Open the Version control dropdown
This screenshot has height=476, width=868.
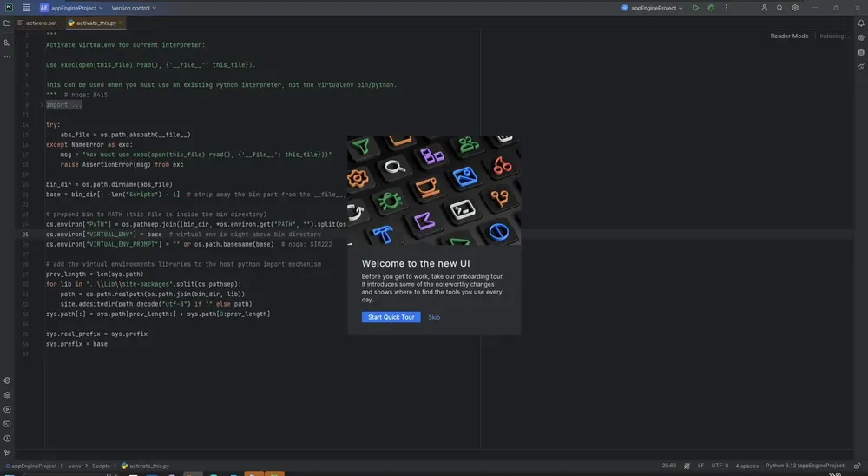point(134,8)
